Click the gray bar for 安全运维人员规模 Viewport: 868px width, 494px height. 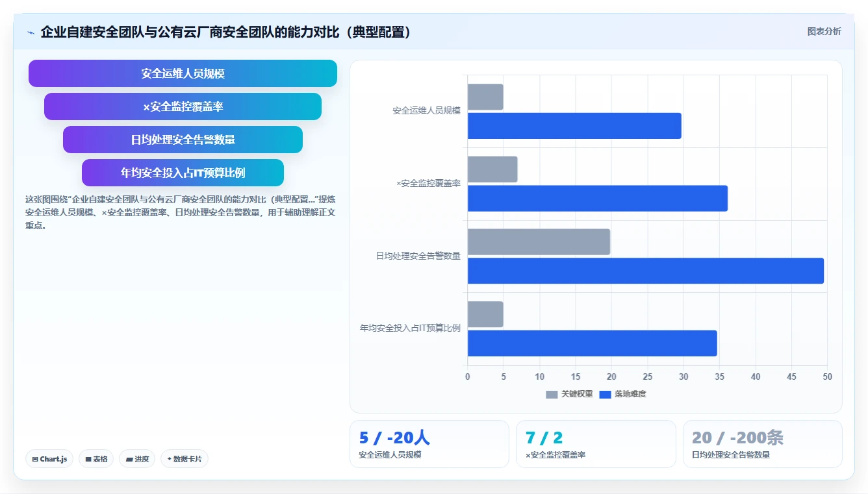point(485,97)
